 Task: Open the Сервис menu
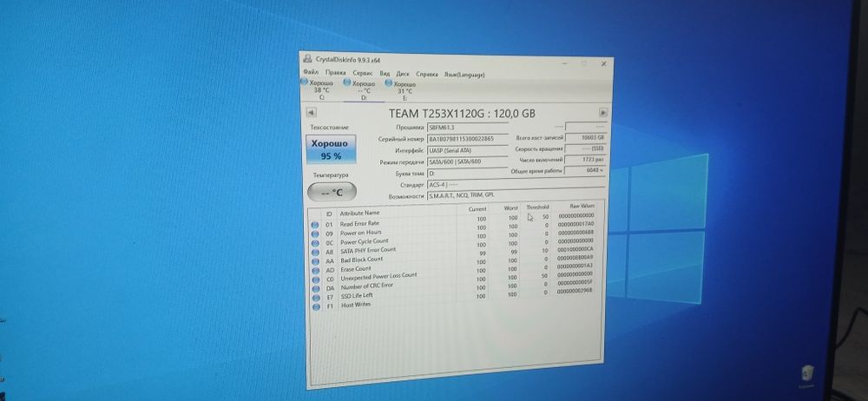[x=363, y=73]
